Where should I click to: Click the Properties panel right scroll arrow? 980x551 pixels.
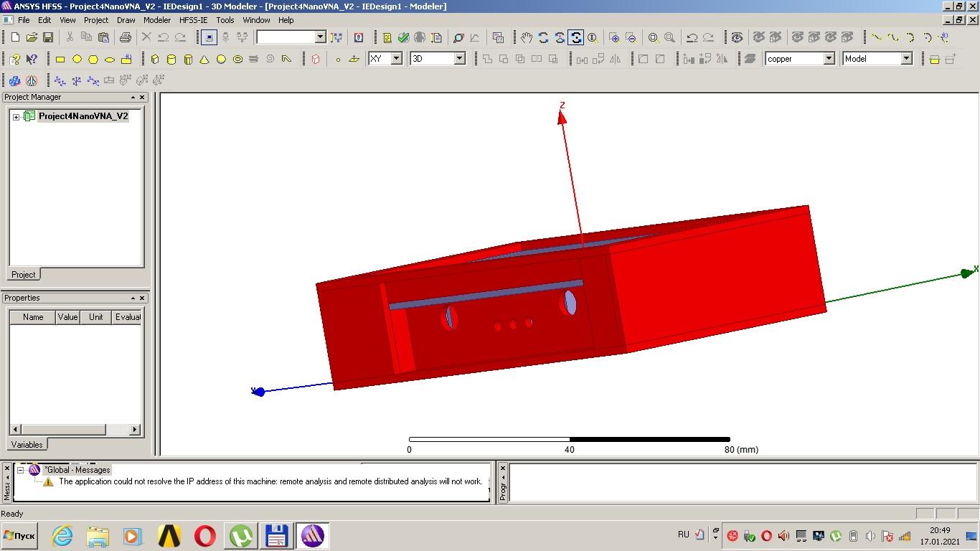point(134,429)
